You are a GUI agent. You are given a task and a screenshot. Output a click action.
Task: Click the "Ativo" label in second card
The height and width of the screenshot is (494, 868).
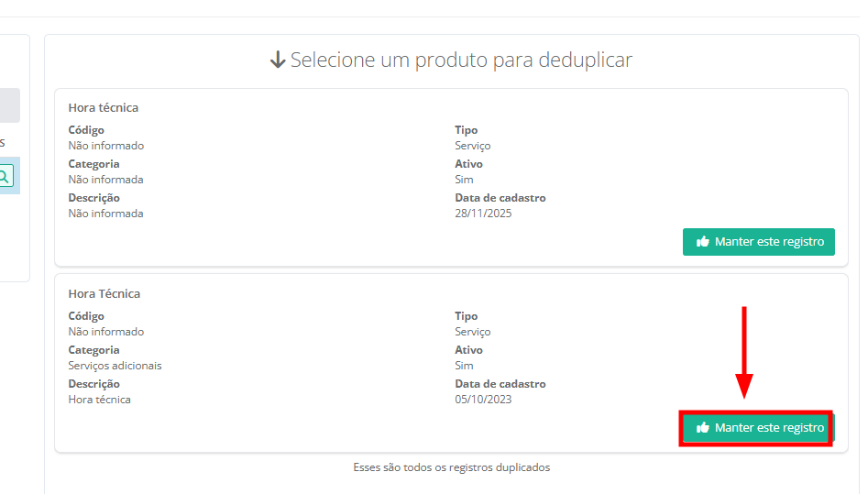tap(468, 350)
